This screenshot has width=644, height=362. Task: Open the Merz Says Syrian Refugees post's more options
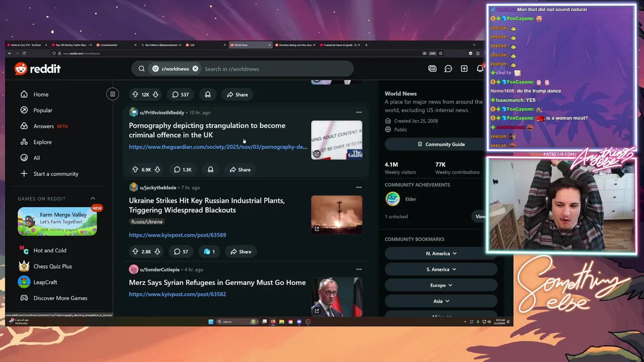[x=359, y=269]
